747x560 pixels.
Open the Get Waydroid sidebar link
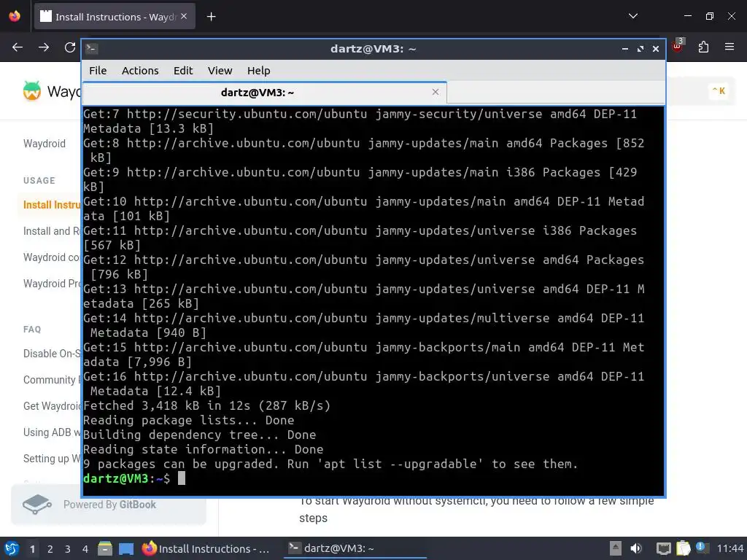52,405
